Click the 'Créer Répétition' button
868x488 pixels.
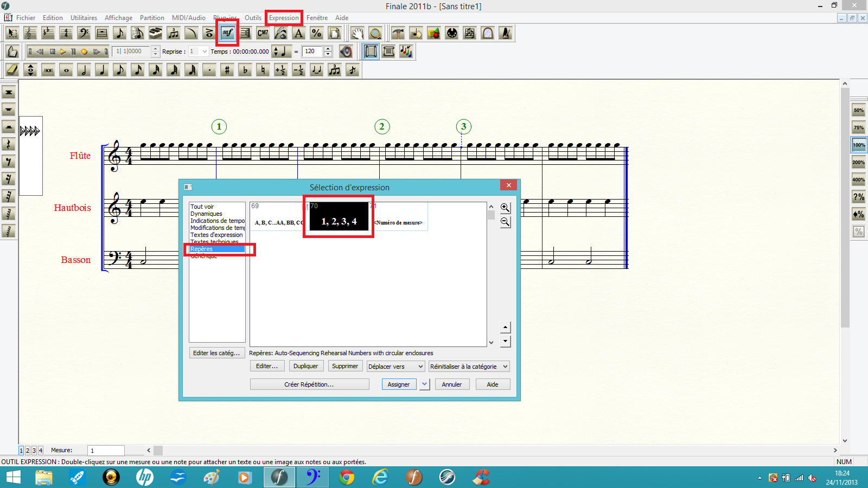click(x=309, y=384)
